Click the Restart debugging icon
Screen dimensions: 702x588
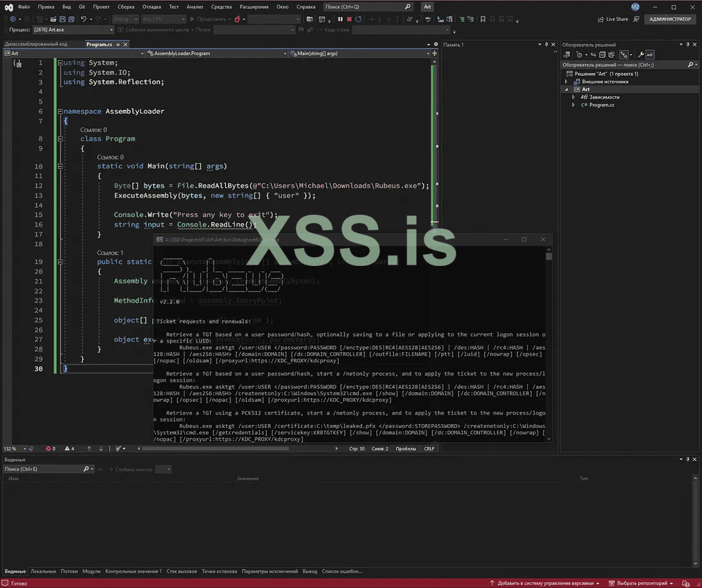tap(358, 19)
